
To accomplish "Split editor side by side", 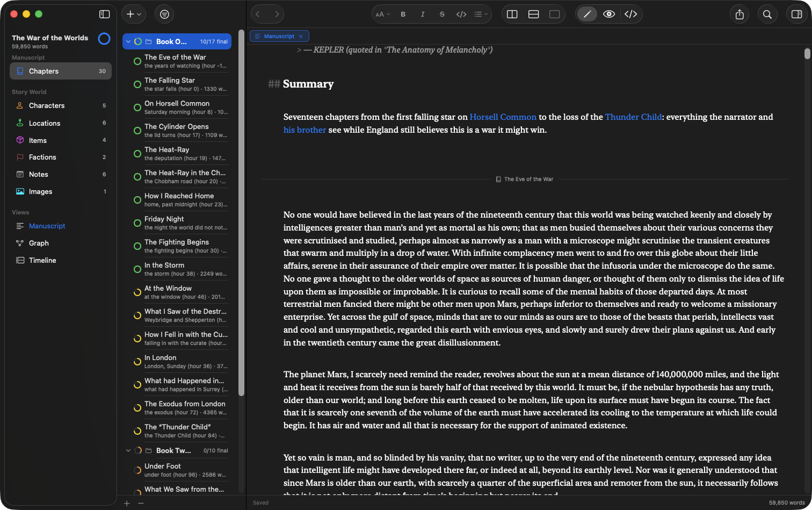I will coord(512,15).
